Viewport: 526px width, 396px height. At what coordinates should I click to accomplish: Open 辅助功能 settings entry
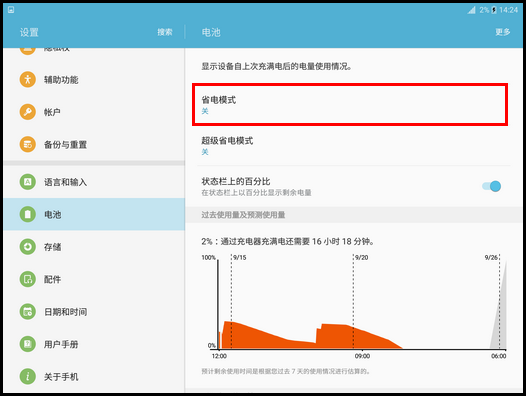(x=94, y=80)
